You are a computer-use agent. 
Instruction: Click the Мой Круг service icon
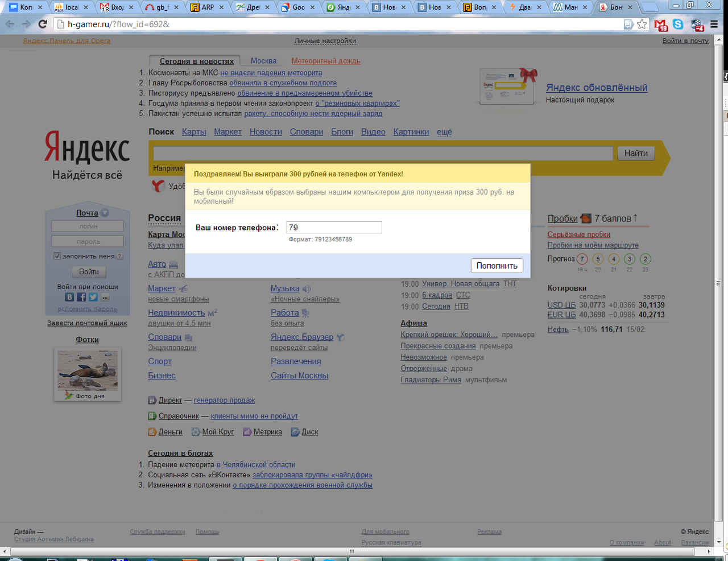click(x=196, y=432)
